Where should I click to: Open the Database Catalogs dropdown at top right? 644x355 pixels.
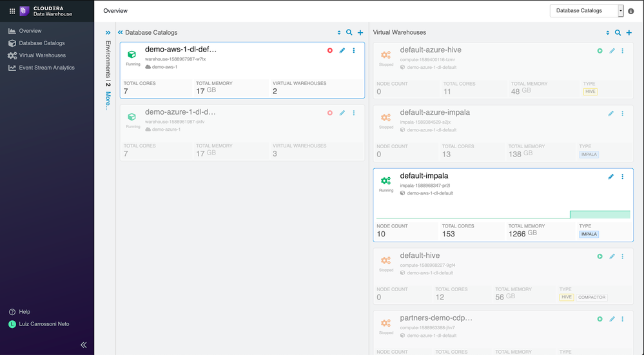[587, 11]
